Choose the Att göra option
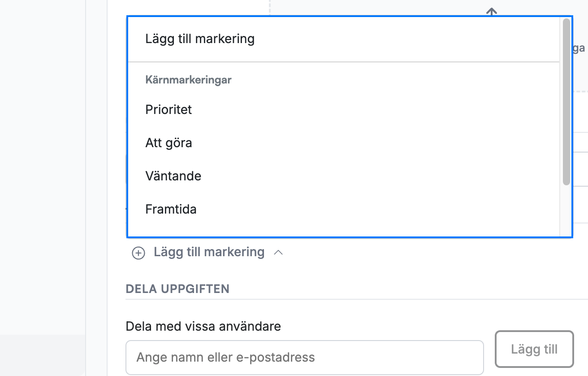The height and width of the screenshot is (376, 588). pos(344,143)
